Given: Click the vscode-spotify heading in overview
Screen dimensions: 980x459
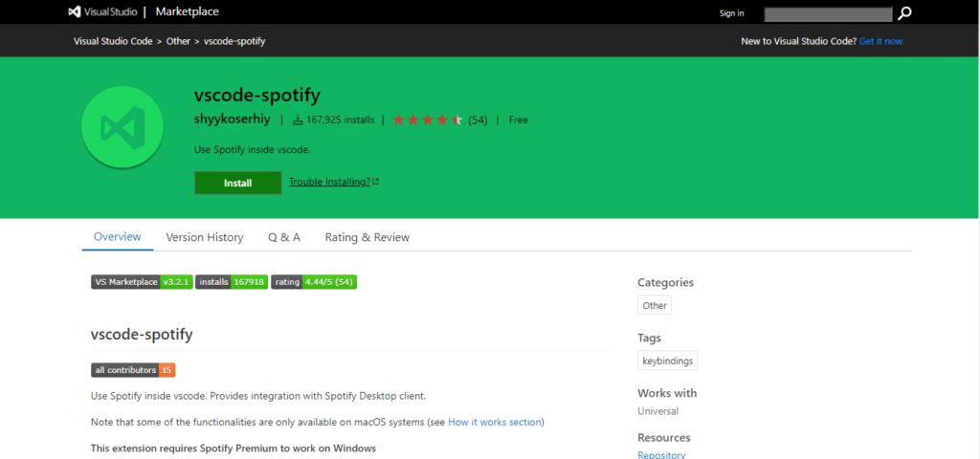Looking at the screenshot, I should tap(142, 335).
